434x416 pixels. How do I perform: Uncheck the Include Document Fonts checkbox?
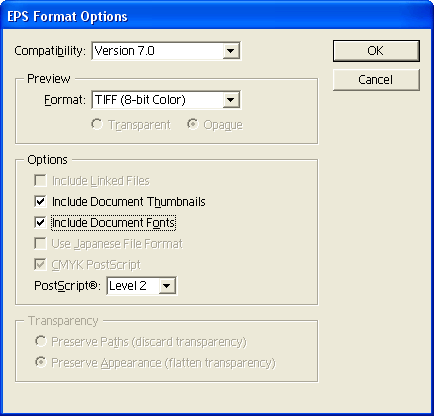pyautogui.click(x=40, y=223)
